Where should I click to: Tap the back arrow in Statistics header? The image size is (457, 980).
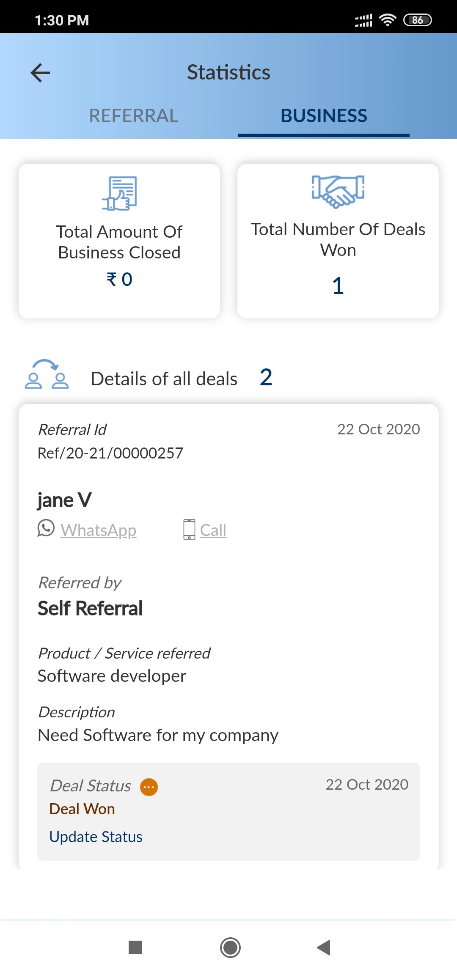(41, 73)
